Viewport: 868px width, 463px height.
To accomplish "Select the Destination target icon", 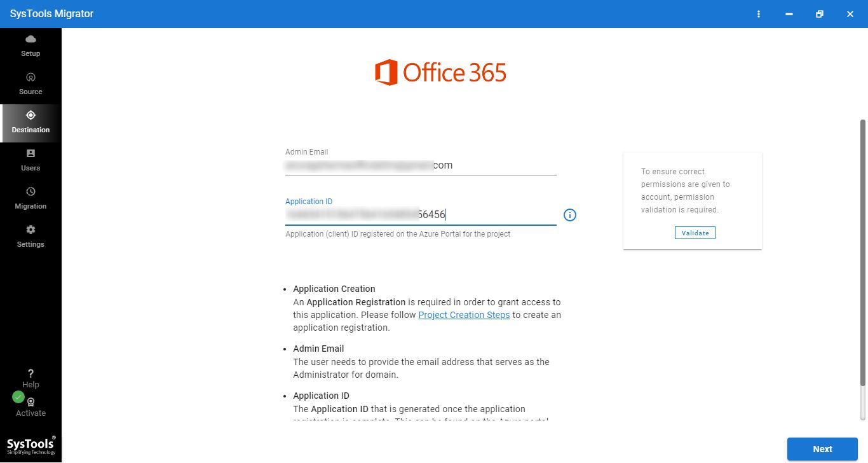I will pyautogui.click(x=31, y=115).
